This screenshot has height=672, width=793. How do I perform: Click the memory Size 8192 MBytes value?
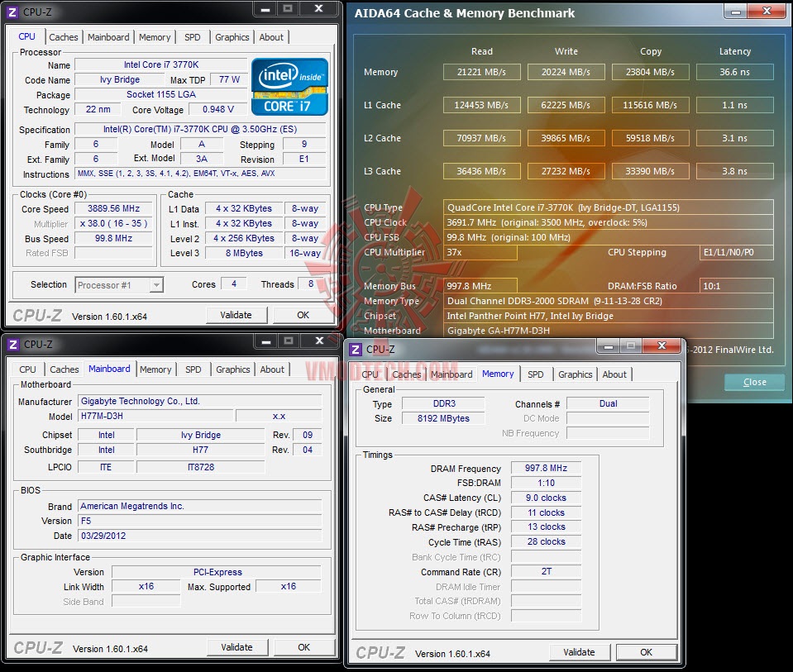[443, 418]
